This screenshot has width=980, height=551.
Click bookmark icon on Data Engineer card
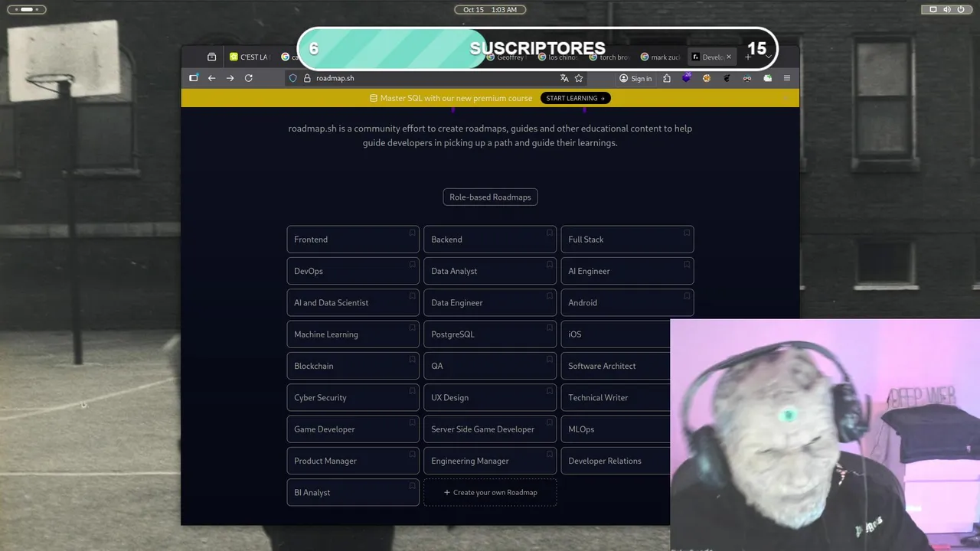click(549, 296)
